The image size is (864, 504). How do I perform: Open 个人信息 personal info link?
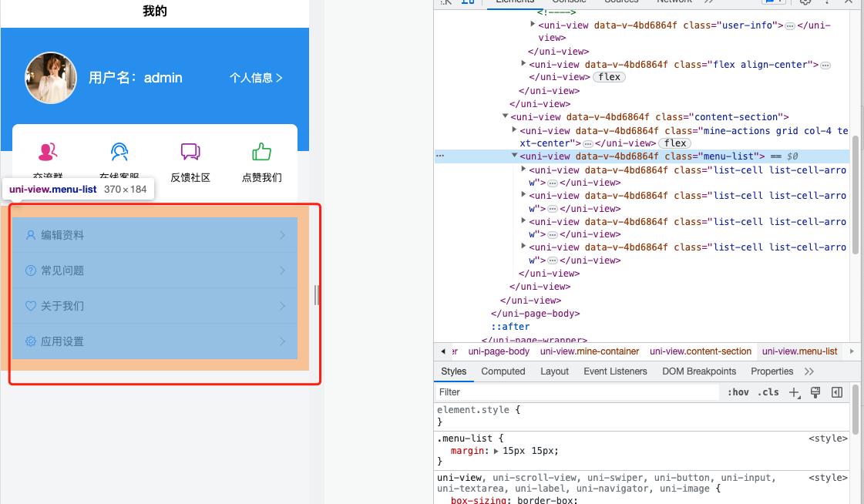coord(256,78)
